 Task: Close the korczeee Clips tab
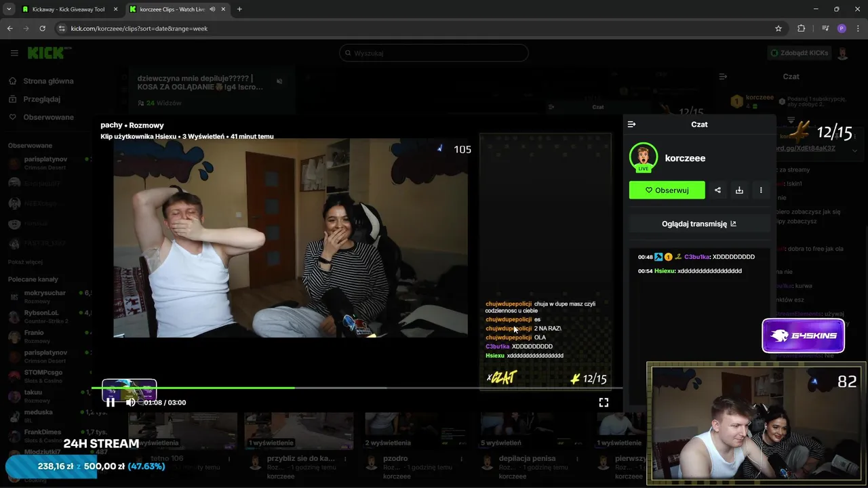click(x=224, y=9)
